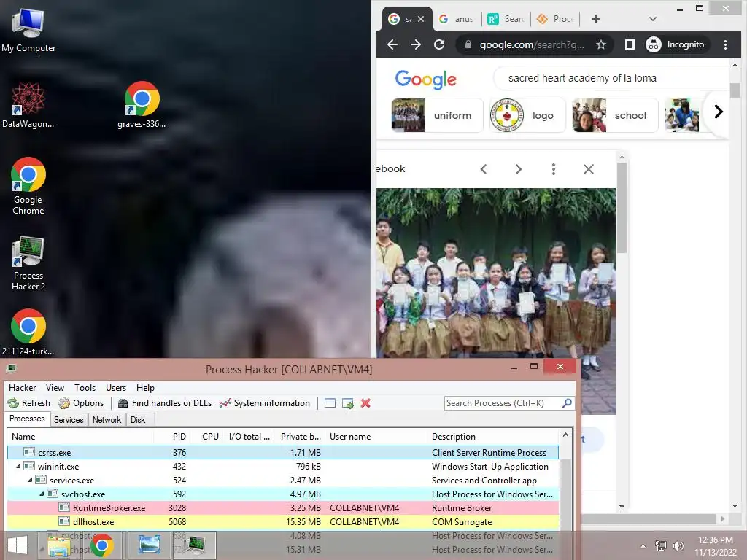
Task: Click the Google logo
Action: coord(425,79)
